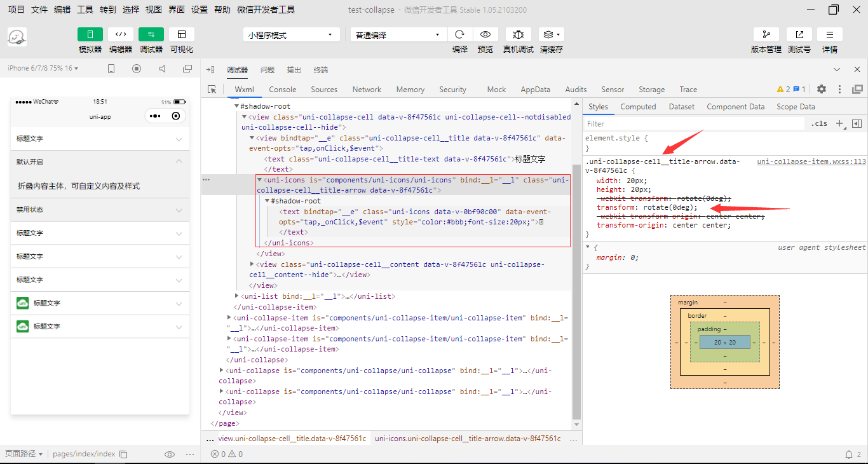868x464 pixels.
Task: Start 真机调试 remote debugging
Action: tap(518, 34)
